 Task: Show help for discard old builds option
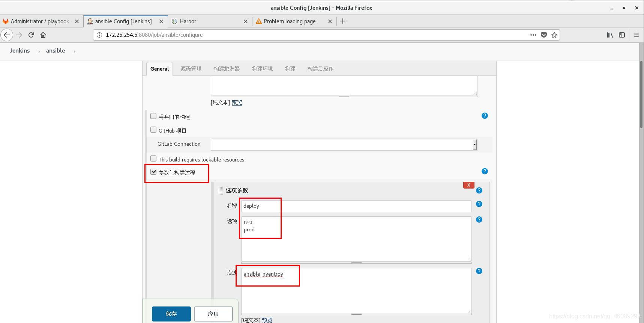point(485,116)
